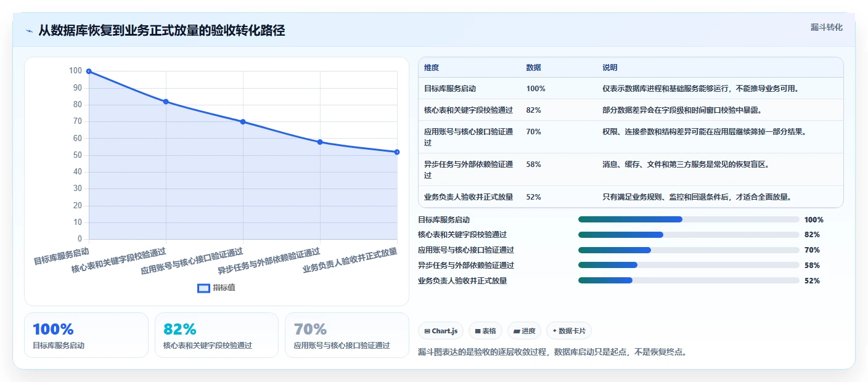Viewport: 868px width, 382px height.
Task: Click the Chart.js chip
Action: pos(441,331)
